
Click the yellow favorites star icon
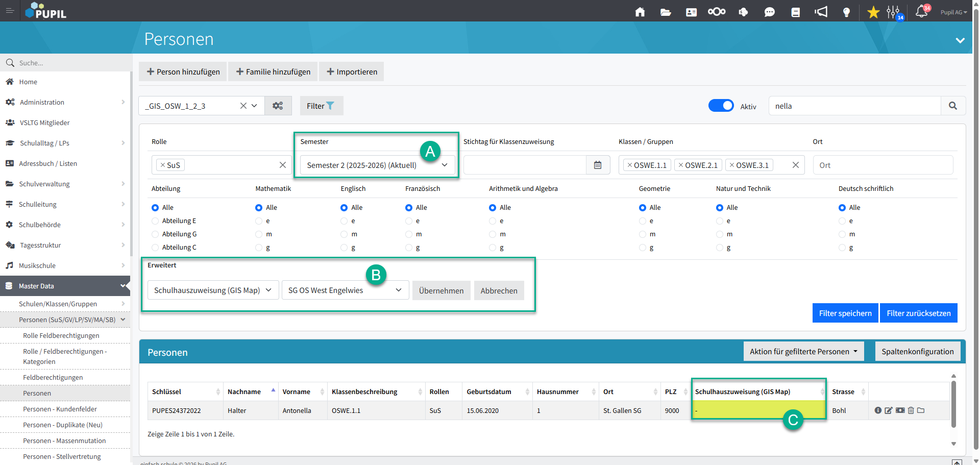(x=873, y=12)
